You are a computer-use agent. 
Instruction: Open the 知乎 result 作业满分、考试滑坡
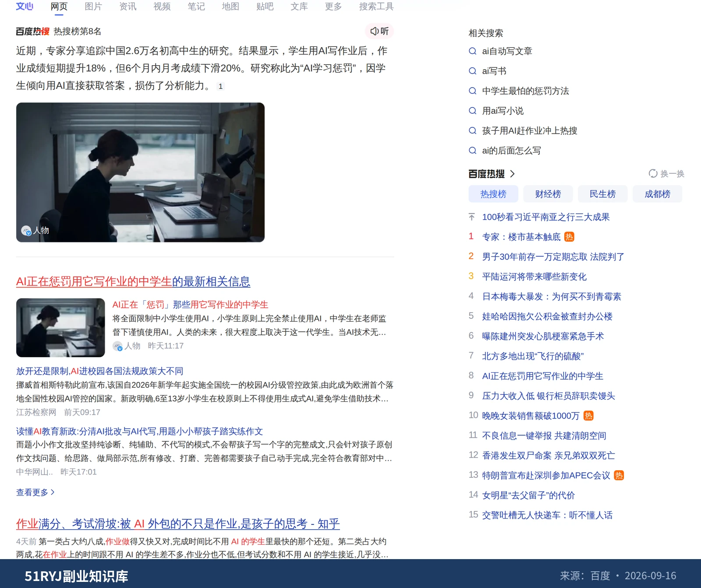click(x=178, y=524)
